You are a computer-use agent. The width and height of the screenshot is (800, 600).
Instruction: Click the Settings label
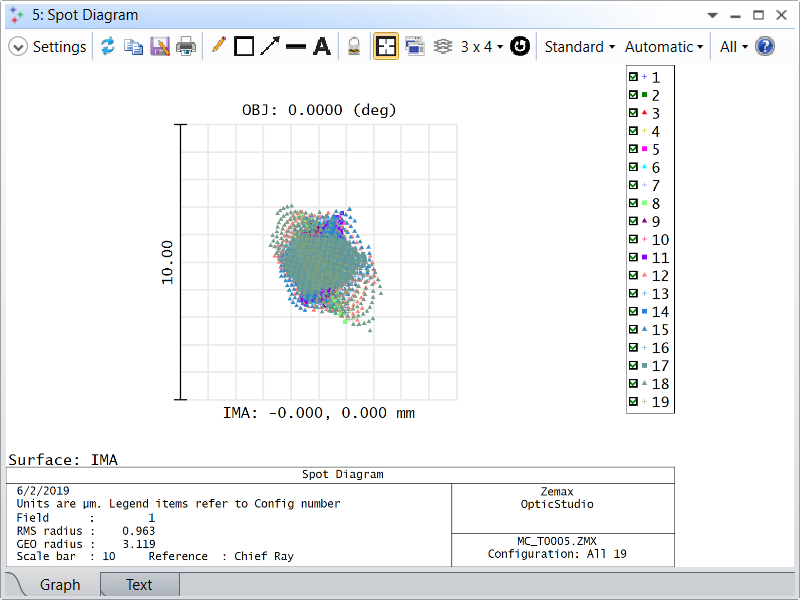(60, 47)
